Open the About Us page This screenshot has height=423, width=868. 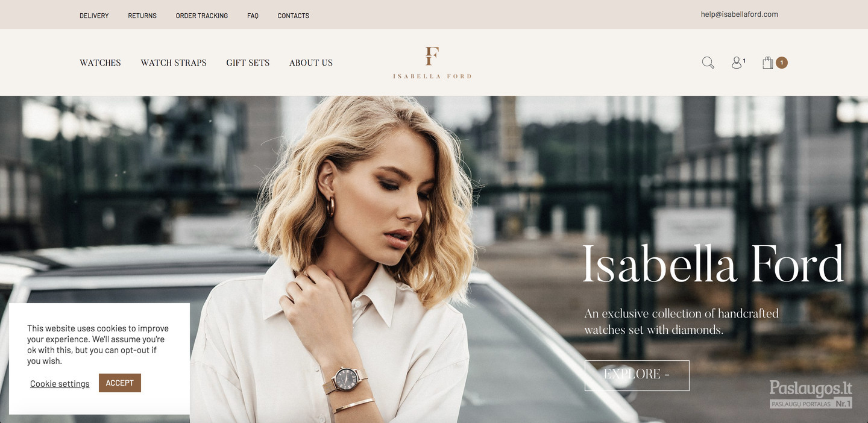[311, 63]
